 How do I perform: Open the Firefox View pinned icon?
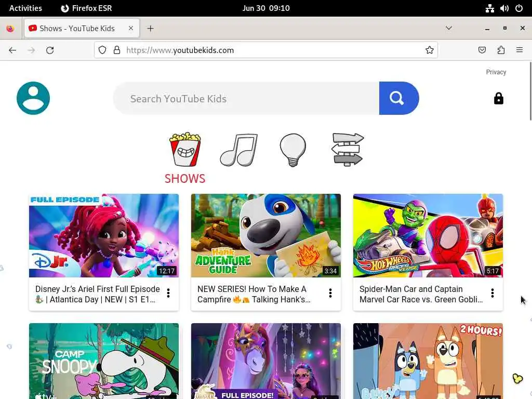(x=10, y=29)
